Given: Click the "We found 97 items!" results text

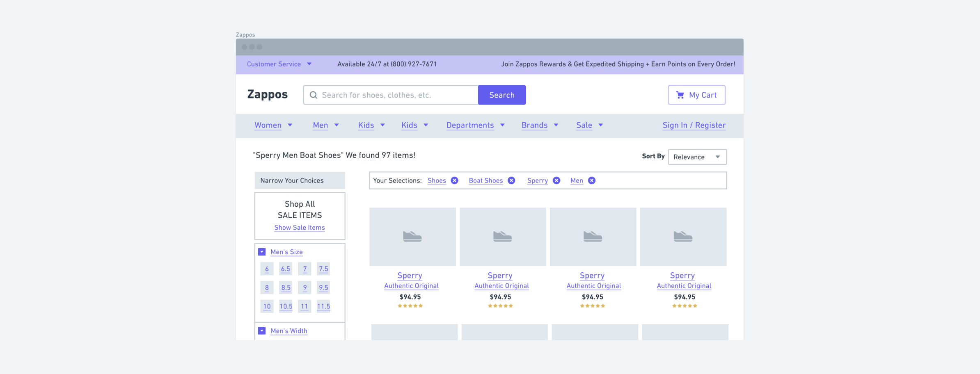Looking at the screenshot, I should [380, 155].
